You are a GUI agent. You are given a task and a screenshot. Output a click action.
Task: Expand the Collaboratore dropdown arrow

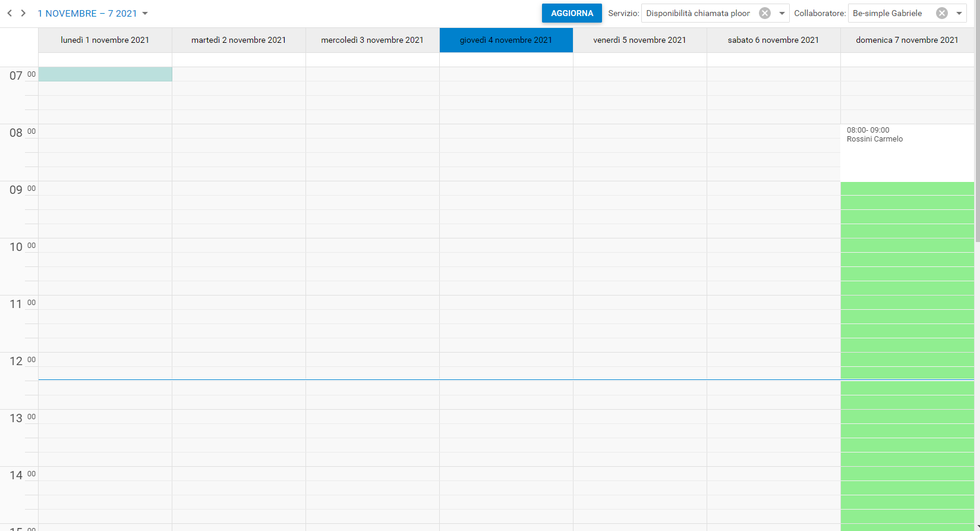tap(959, 13)
